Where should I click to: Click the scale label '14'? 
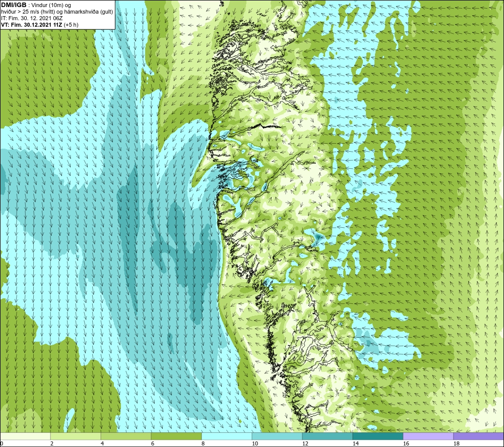355,444
